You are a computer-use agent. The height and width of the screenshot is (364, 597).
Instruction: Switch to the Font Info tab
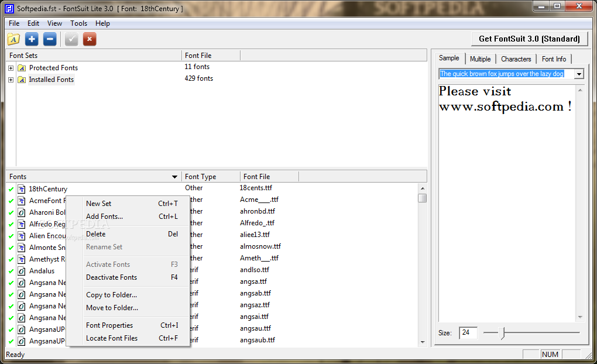pos(554,59)
